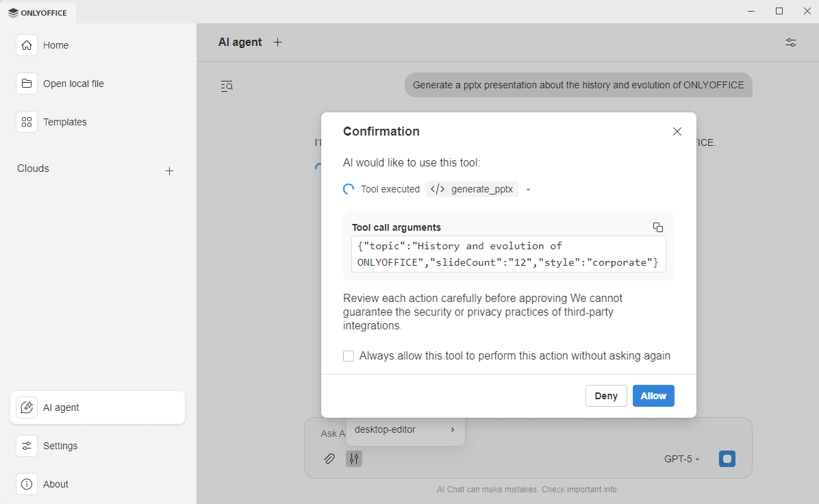The image size is (819, 504).
Task: Open Templates from the sidebar
Action: click(65, 121)
